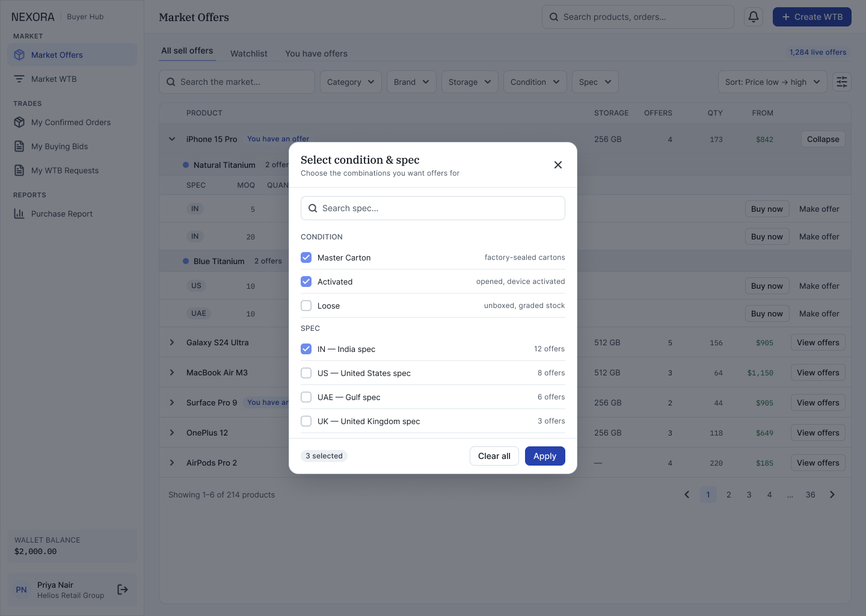Switch to All sell offers tab
Image resolution: width=866 pixels, height=616 pixels.
tap(187, 51)
